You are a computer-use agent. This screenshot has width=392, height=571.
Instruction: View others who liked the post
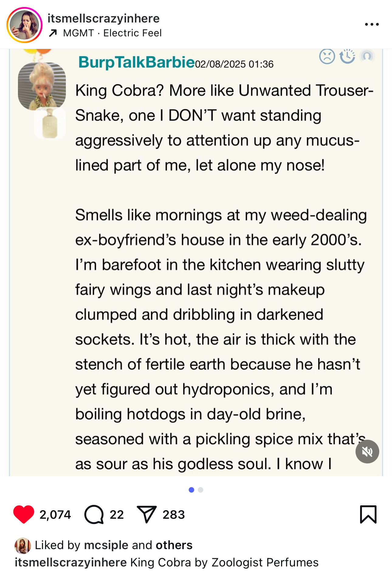[x=174, y=545]
